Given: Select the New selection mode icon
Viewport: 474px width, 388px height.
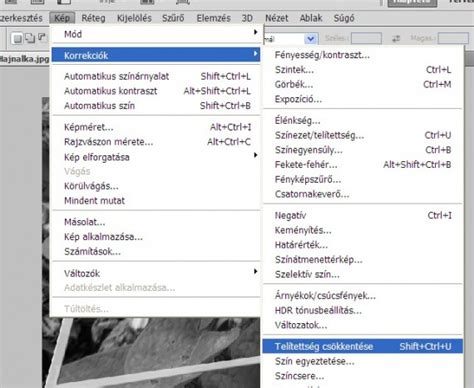Looking at the screenshot, I should coord(17,38).
